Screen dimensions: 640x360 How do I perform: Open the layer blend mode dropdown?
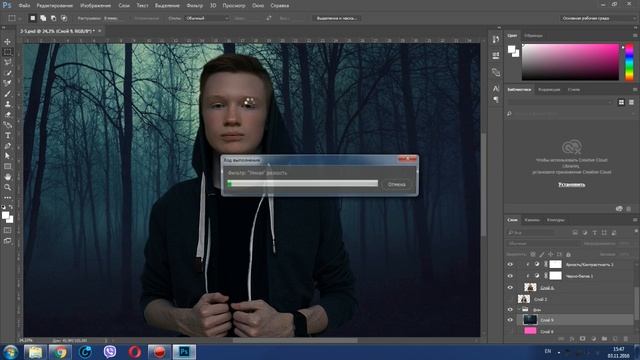(542, 243)
